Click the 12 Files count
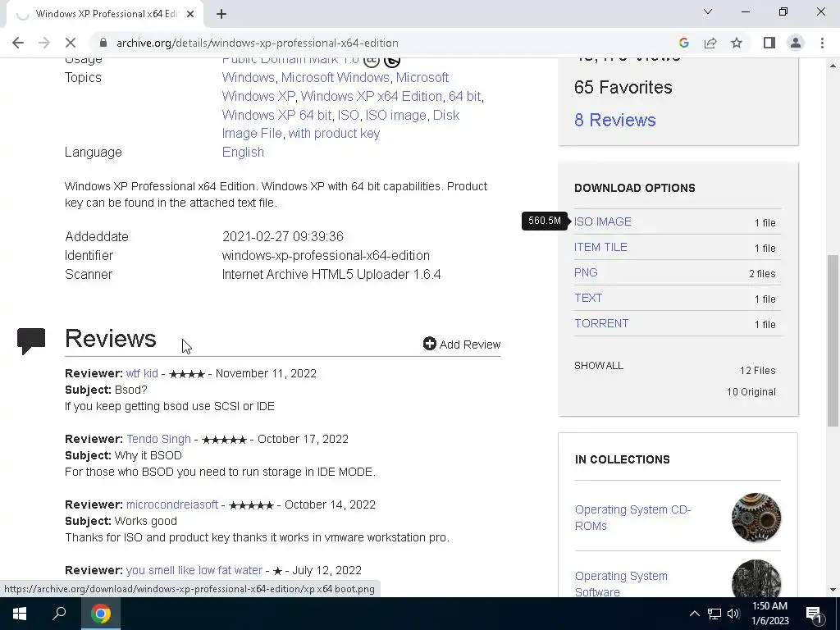This screenshot has width=840, height=630. click(x=757, y=371)
